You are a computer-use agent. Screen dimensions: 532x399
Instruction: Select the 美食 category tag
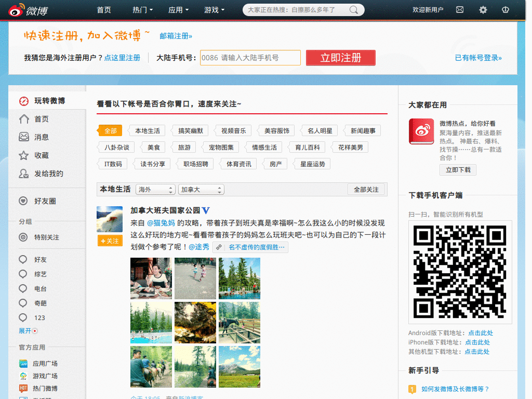click(153, 147)
